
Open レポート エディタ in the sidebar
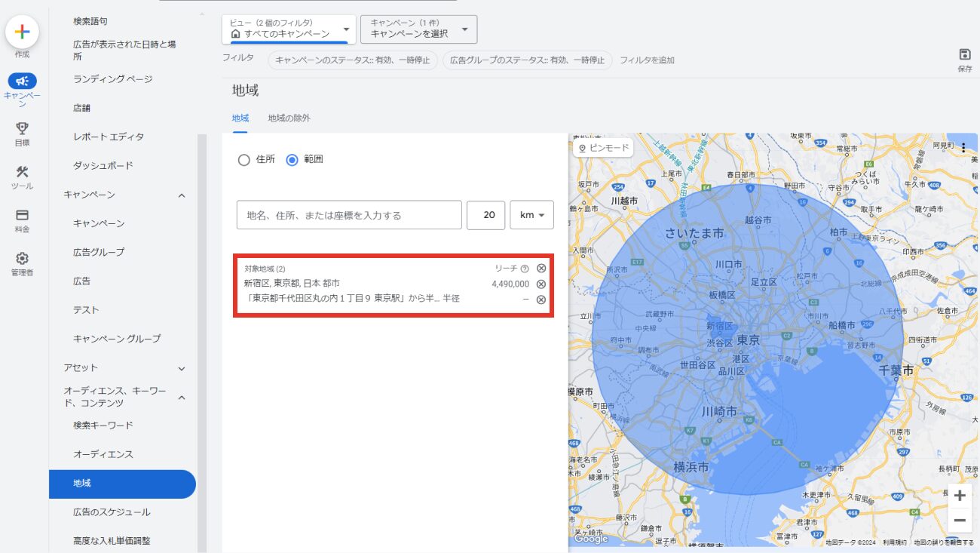(x=109, y=137)
